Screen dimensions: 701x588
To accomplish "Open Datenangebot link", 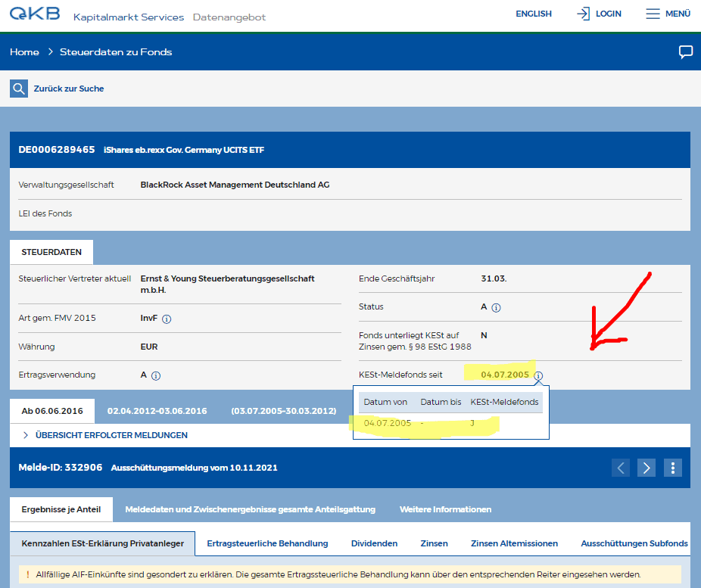I will [x=229, y=17].
